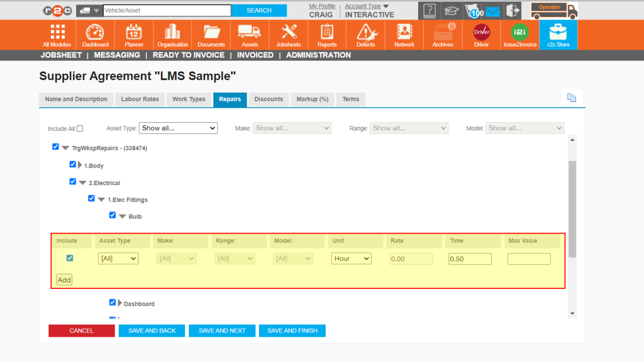Screen dimensions: 644x362
Task: Collapse the 1.Elec Fittings node
Action: tap(101, 200)
